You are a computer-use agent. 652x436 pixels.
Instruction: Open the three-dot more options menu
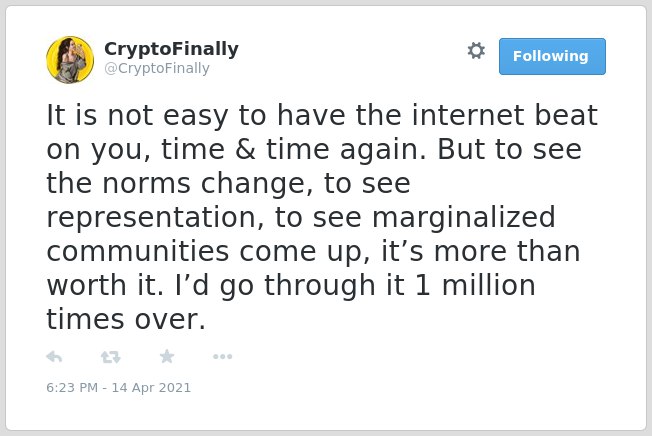pyautogui.click(x=222, y=356)
